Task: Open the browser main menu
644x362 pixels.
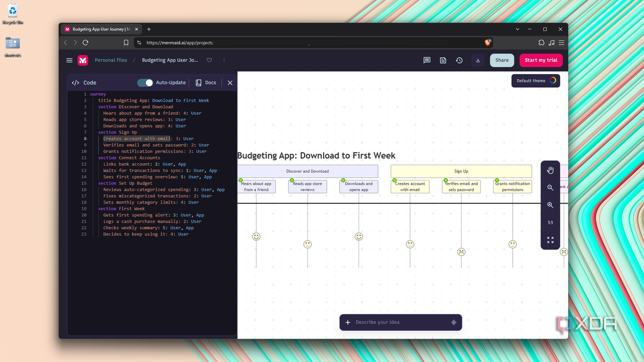Action: coord(562,42)
